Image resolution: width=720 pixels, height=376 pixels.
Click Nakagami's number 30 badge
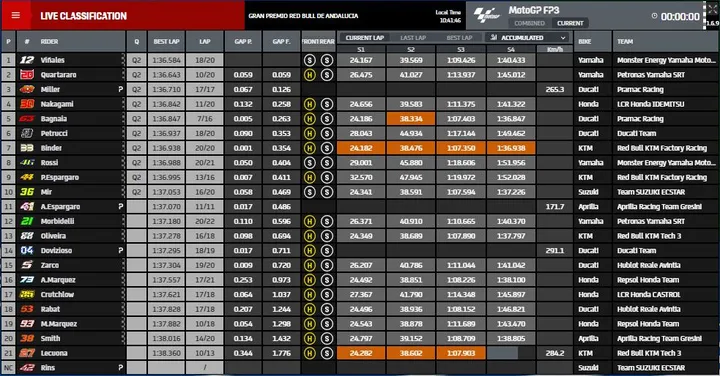pos(27,104)
